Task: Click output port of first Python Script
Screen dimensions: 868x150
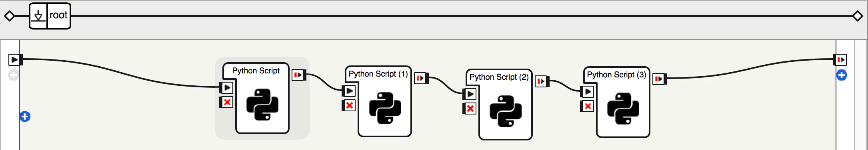Action: pos(299,75)
